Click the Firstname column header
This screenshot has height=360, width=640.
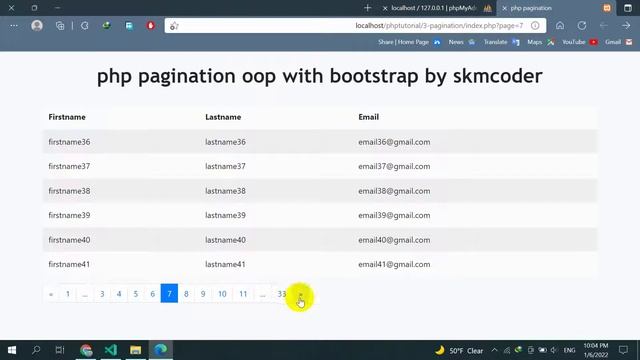point(67,117)
